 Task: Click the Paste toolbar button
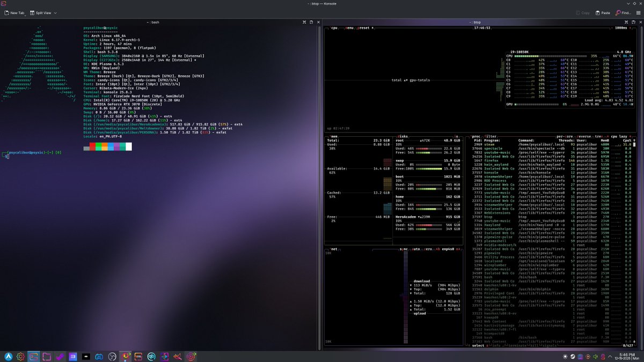[602, 12]
